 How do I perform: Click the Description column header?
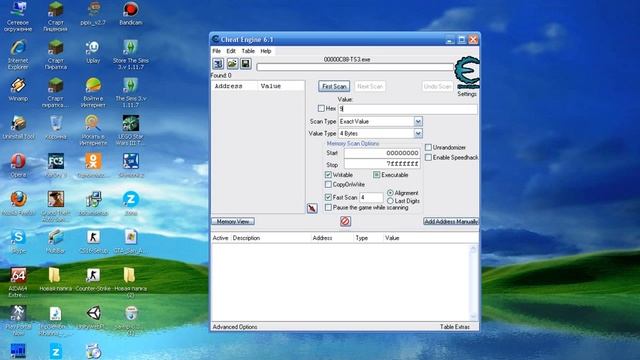(x=270, y=238)
